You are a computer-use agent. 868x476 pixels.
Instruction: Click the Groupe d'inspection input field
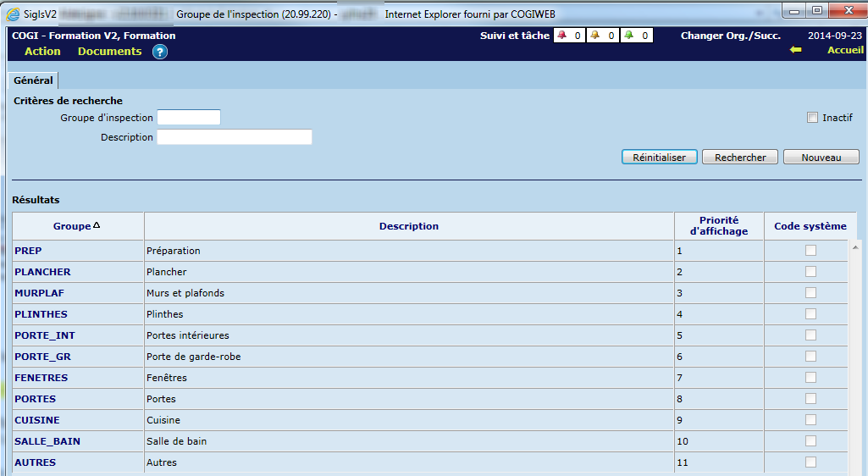tap(189, 118)
